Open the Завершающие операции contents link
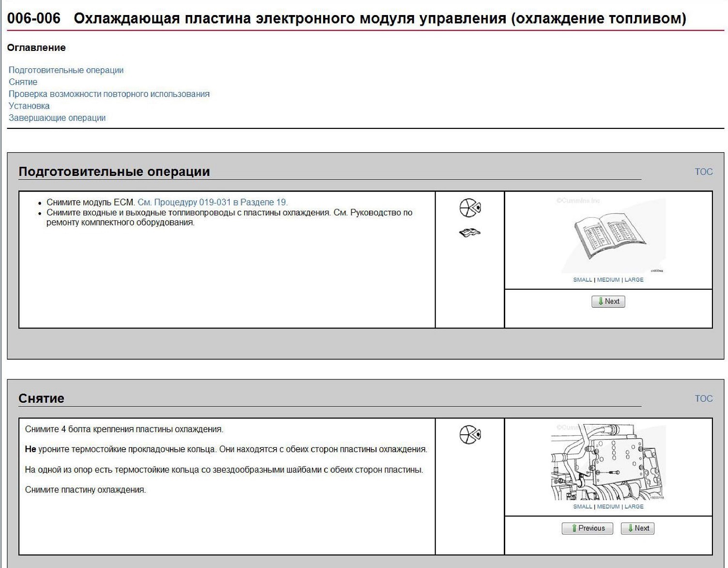Screen dimensions: 728x568 tap(57, 118)
